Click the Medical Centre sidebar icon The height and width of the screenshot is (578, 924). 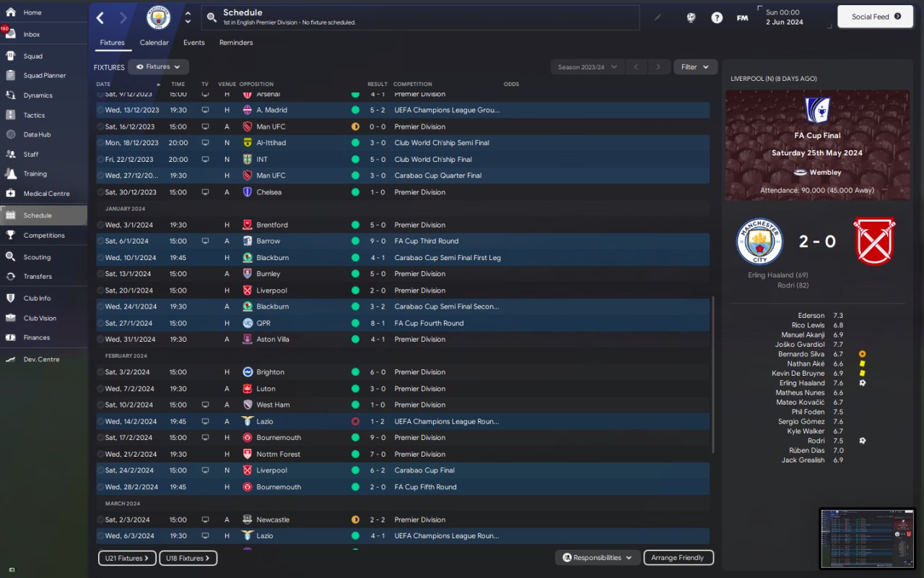(10, 193)
